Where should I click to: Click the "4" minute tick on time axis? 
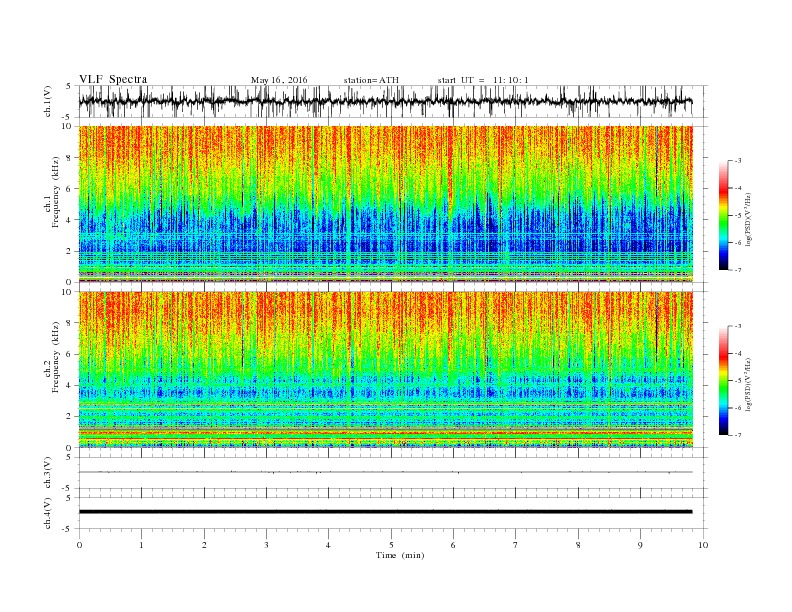pos(328,545)
